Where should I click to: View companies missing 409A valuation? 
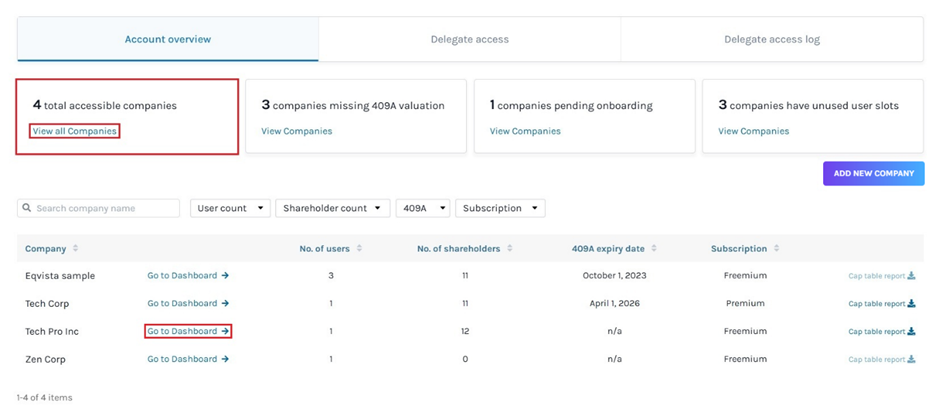coord(296,131)
